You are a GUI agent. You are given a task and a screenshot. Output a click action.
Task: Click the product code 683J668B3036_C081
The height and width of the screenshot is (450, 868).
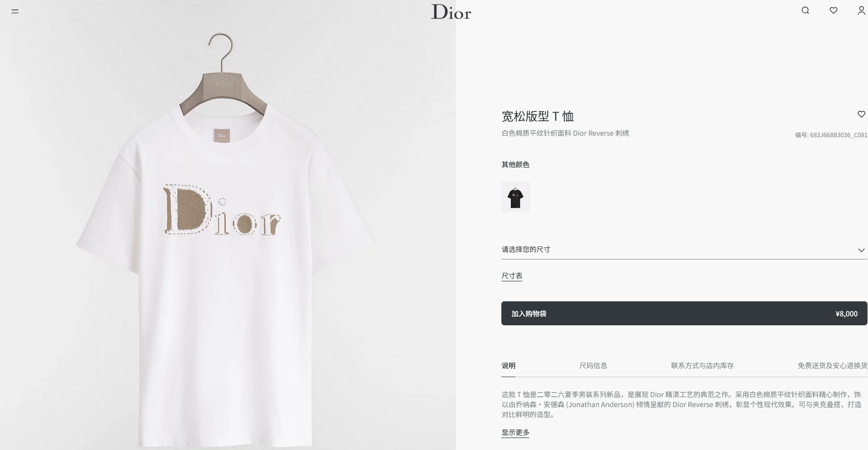click(839, 135)
